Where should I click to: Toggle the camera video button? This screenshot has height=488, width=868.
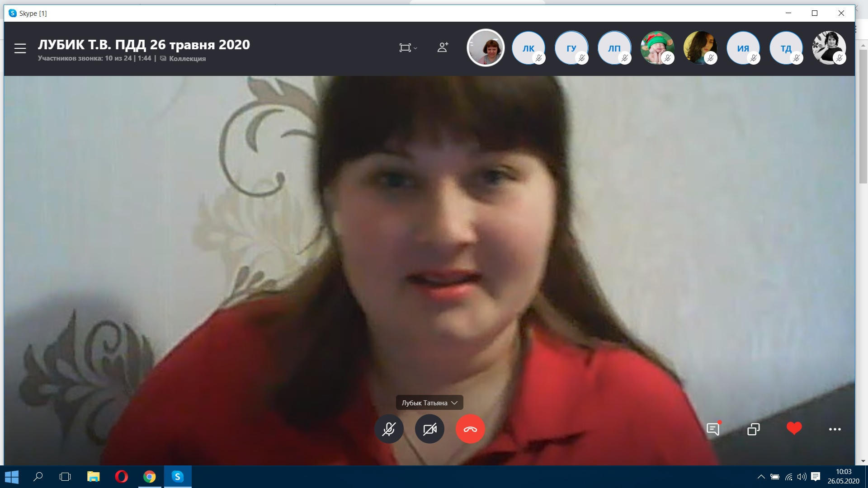[x=429, y=429]
